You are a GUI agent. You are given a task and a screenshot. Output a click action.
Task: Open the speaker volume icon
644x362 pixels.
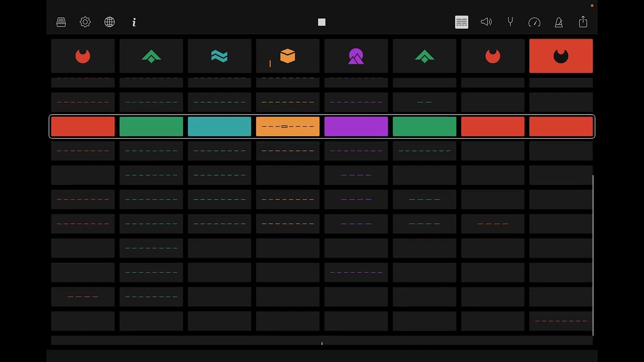pos(486,22)
